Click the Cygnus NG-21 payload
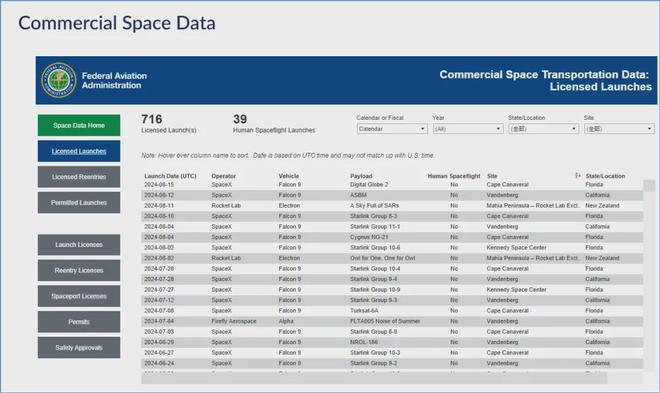The image size is (660, 393). [369, 237]
